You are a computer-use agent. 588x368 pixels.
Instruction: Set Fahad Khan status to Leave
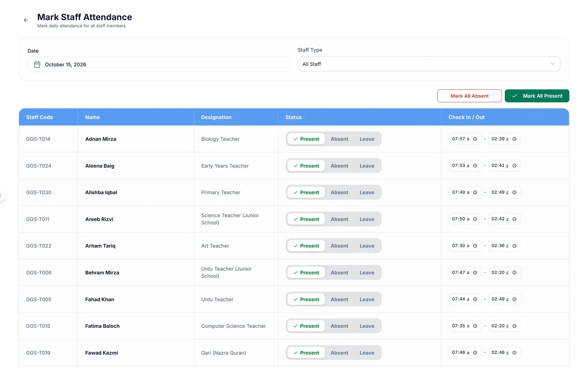tap(367, 299)
